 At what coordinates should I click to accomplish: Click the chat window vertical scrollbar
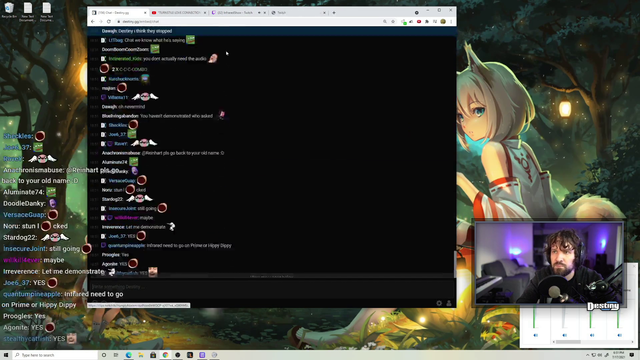tap(454, 264)
